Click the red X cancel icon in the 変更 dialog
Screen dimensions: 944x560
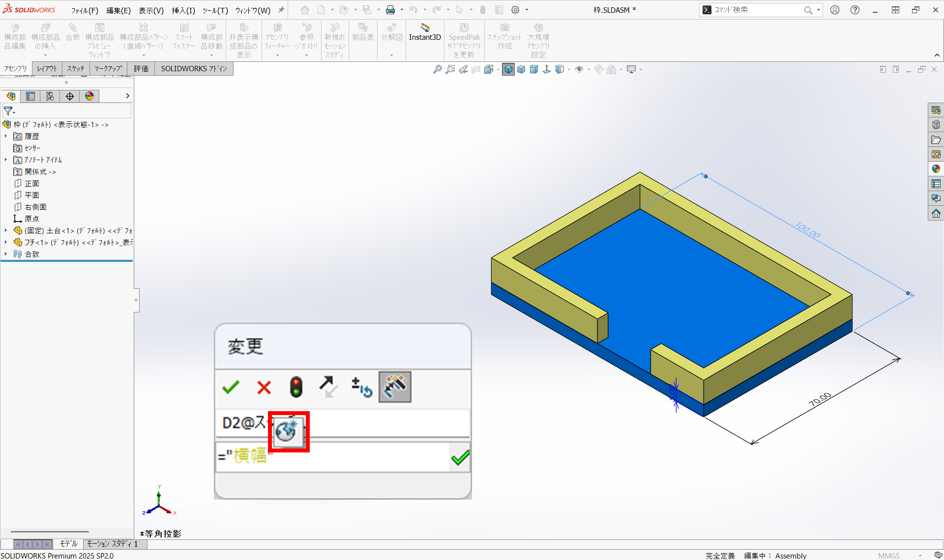click(x=264, y=388)
